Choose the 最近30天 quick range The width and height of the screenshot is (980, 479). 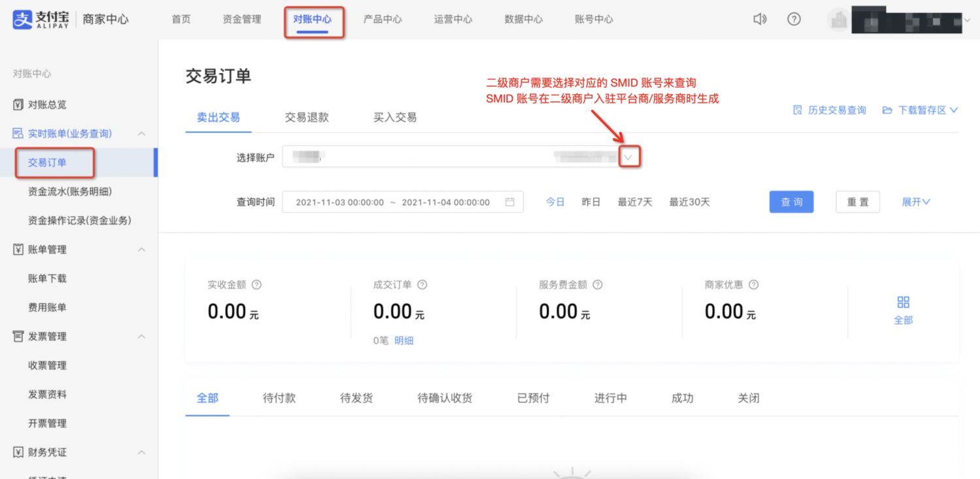click(x=689, y=202)
